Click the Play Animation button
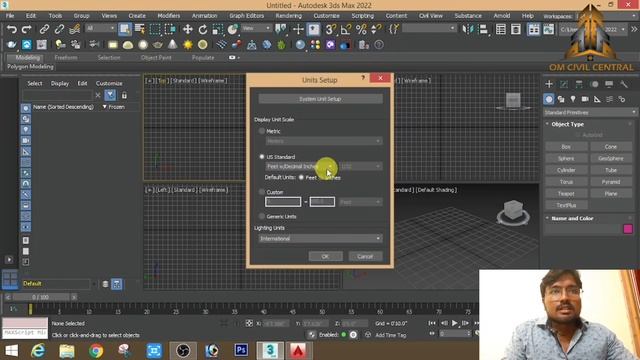The image size is (640, 360). coord(454,323)
